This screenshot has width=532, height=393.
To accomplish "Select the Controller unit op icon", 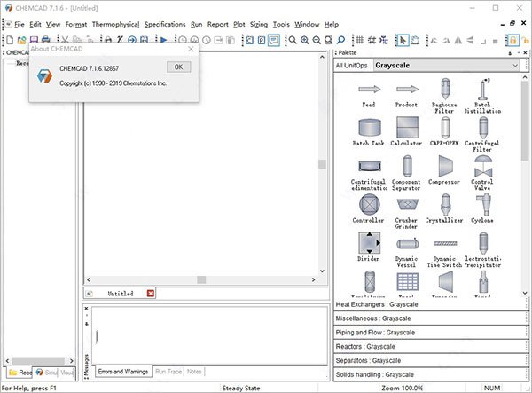I will [369, 205].
